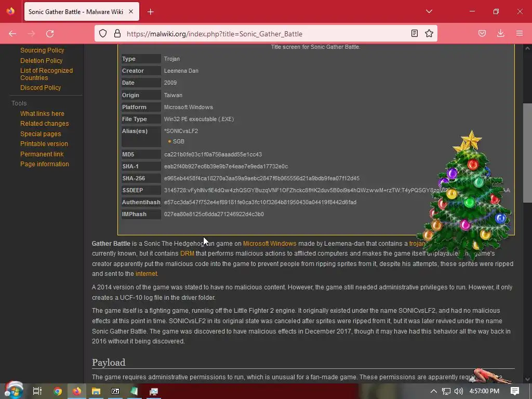Save page to Pocket
This screenshot has width=532, height=399.
click(x=482, y=33)
